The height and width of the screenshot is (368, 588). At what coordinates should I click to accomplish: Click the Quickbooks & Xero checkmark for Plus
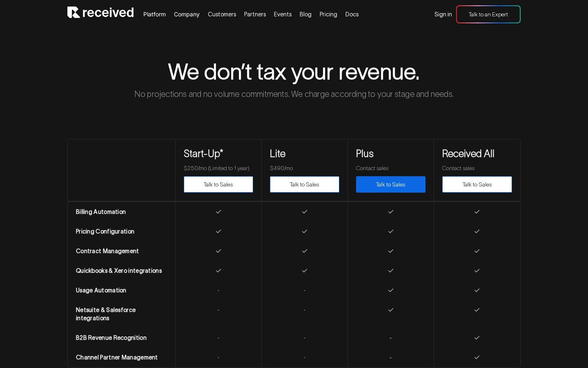point(391,271)
